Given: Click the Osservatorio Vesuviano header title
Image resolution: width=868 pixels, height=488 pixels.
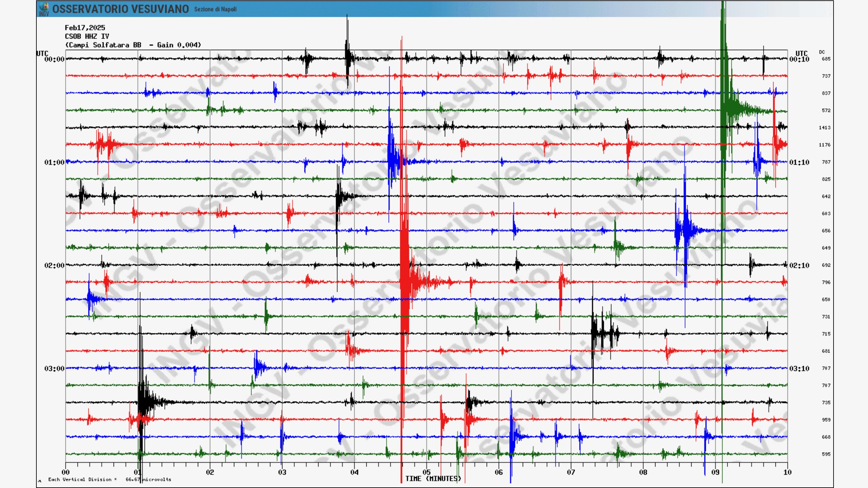Looking at the screenshot, I should tap(120, 9).
